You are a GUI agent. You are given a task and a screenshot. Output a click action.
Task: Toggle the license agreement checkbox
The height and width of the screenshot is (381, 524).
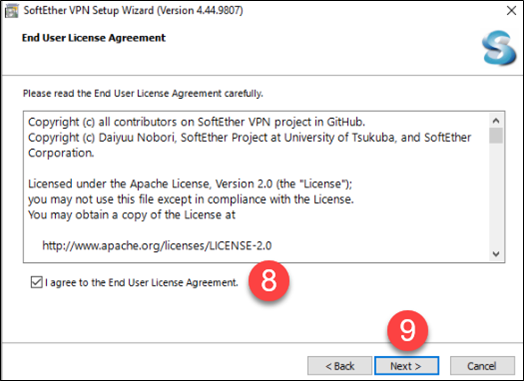coord(36,282)
